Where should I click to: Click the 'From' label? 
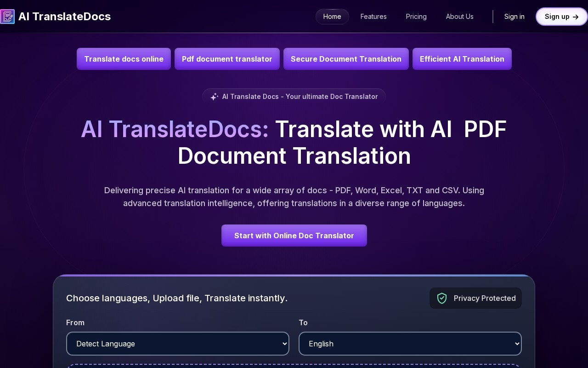click(x=75, y=322)
